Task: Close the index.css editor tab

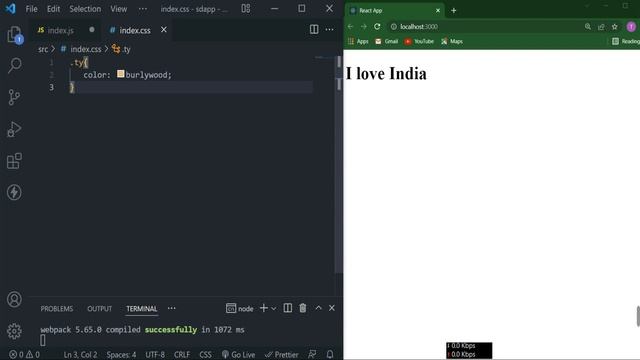Action: click(164, 30)
